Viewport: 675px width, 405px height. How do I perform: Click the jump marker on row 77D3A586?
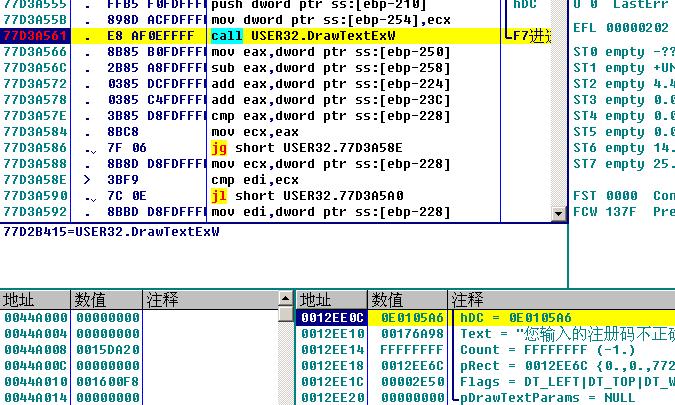click(90, 149)
